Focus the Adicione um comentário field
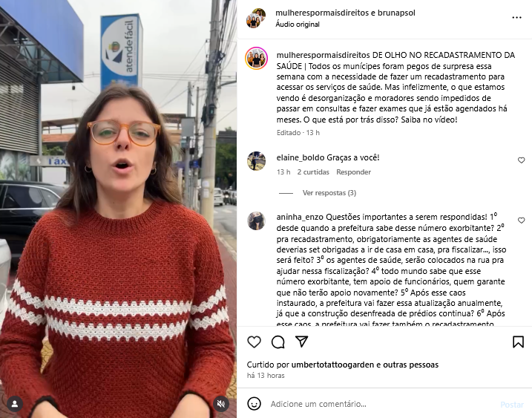 pos(380,404)
